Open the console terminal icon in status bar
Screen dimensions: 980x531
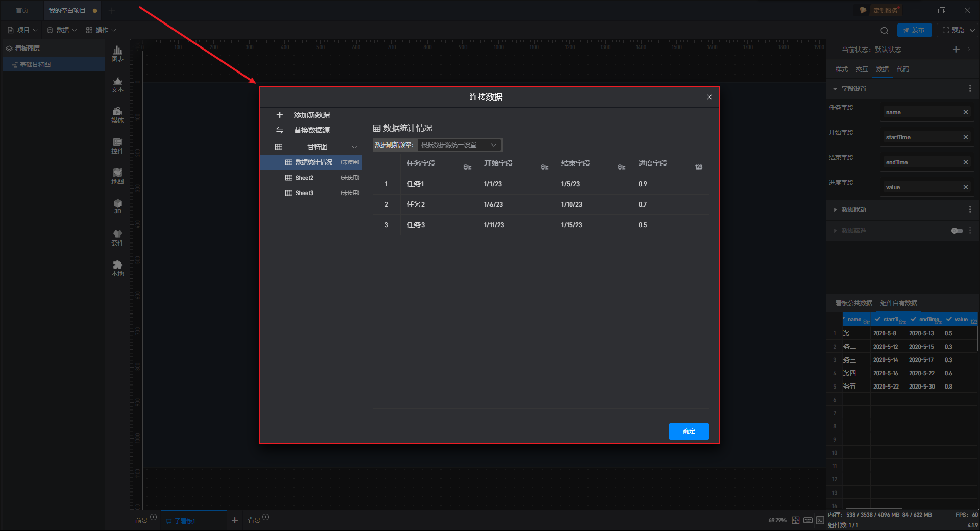[820, 520]
